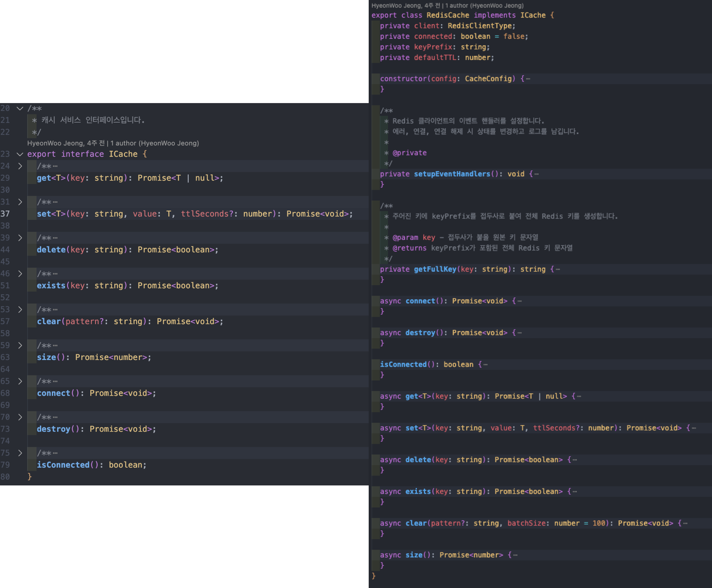The width and height of the screenshot is (712, 588).
Task: Expand folded comment above delete method
Action: click(x=20, y=238)
